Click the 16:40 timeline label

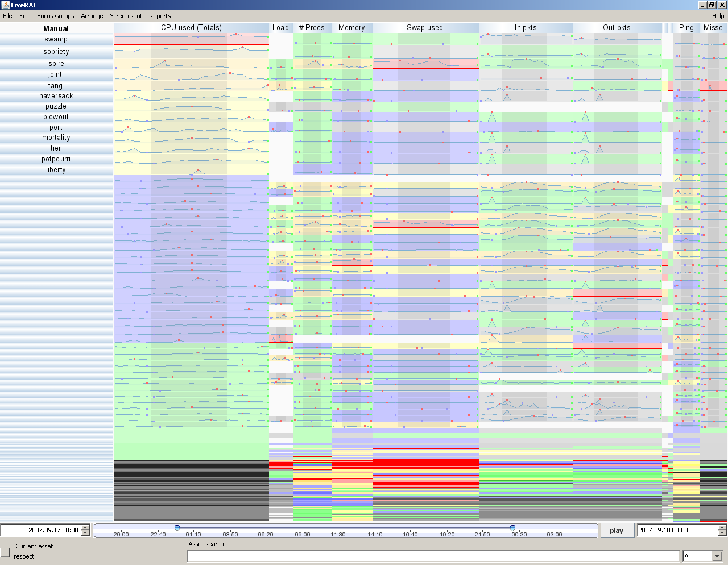pyautogui.click(x=410, y=534)
